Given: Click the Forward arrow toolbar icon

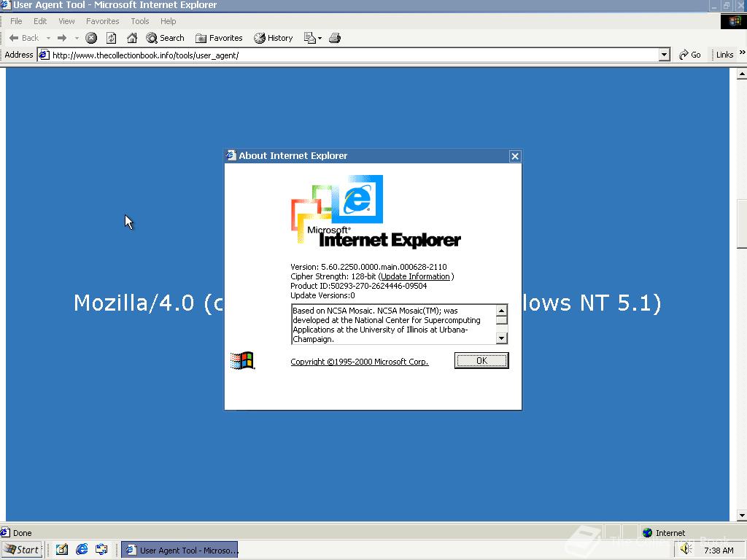Looking at the screenshot, I should click(62, 38).
